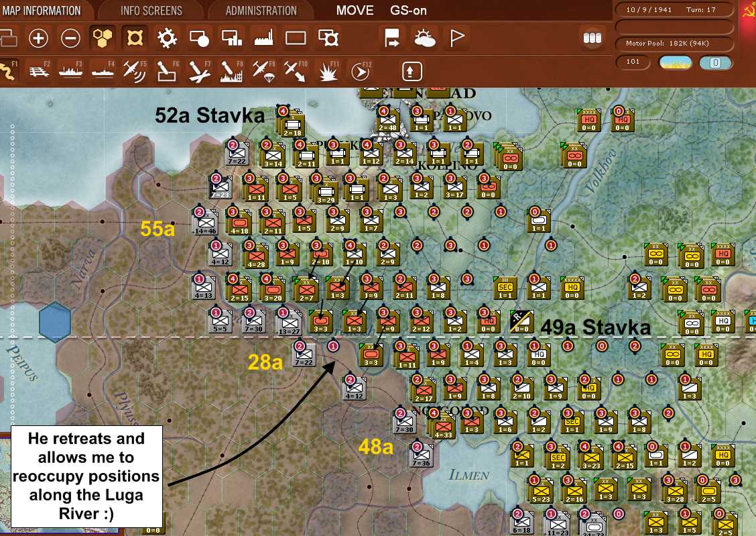Screen dimensions: 756x536
Task: Select the stack labeled 2=18
Action: 292,125
